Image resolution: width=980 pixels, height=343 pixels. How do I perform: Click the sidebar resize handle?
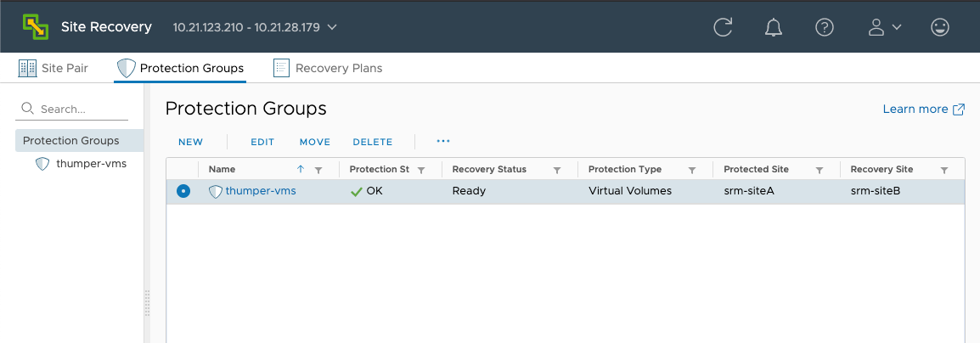pos(148,303)
